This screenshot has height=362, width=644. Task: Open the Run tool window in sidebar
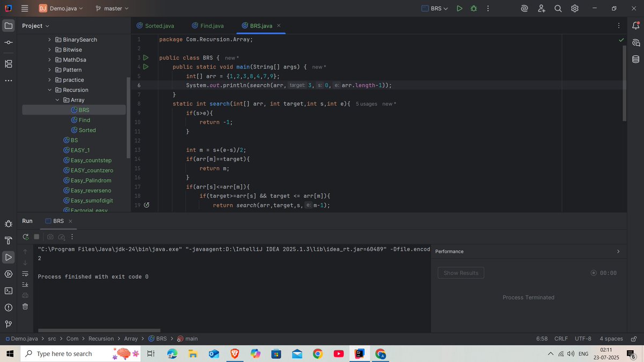point(8,257)
